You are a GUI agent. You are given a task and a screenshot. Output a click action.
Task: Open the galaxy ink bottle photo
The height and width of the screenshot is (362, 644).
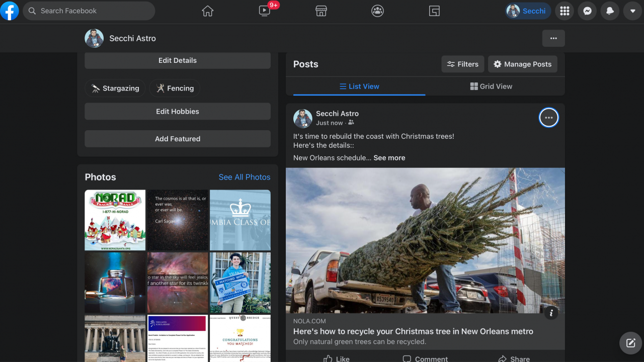115,283
